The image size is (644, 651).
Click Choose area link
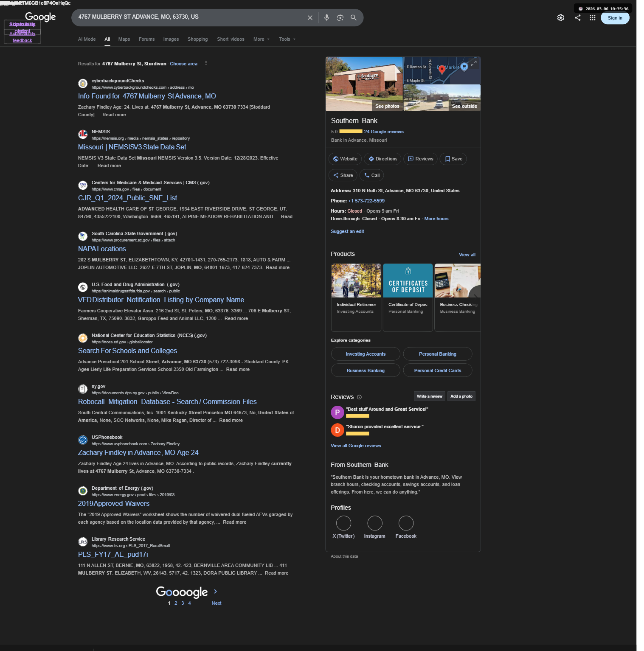tap(184, 64)
